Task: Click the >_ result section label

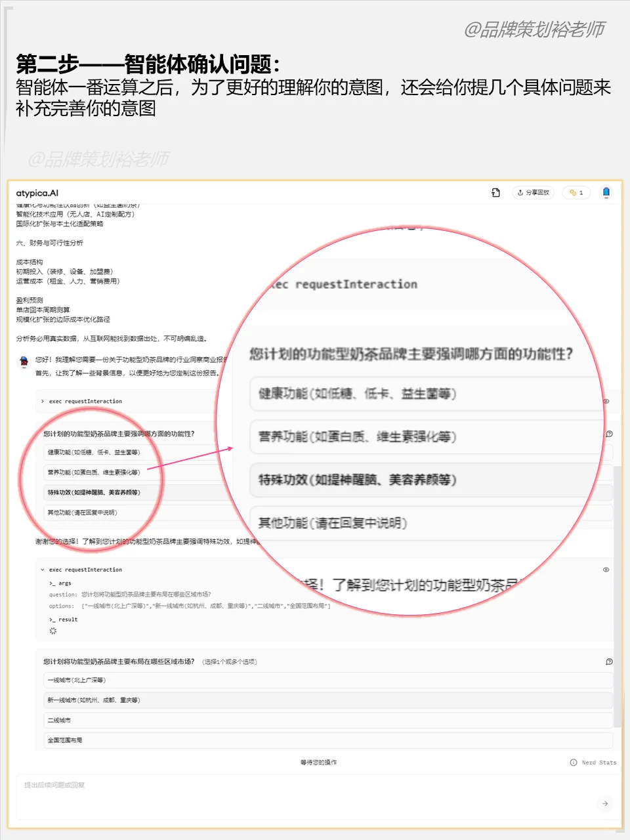Action: (x=64, y=619)
